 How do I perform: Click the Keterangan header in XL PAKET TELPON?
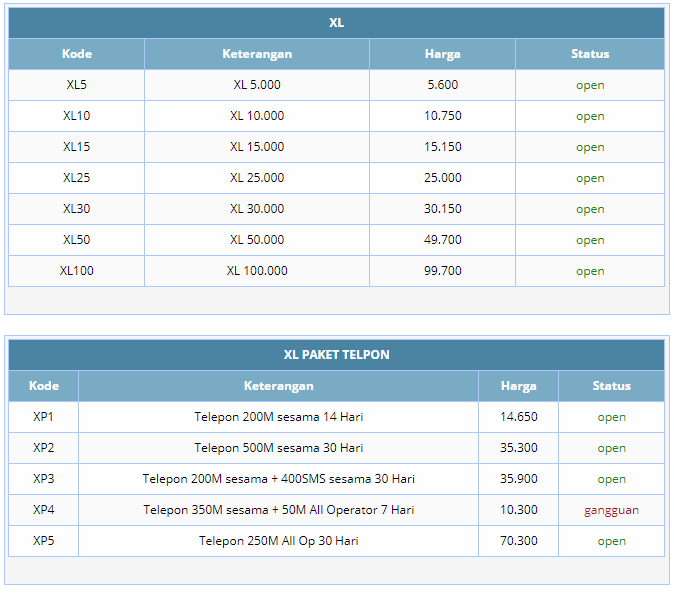pyautogui.click(x=278, y=386)
